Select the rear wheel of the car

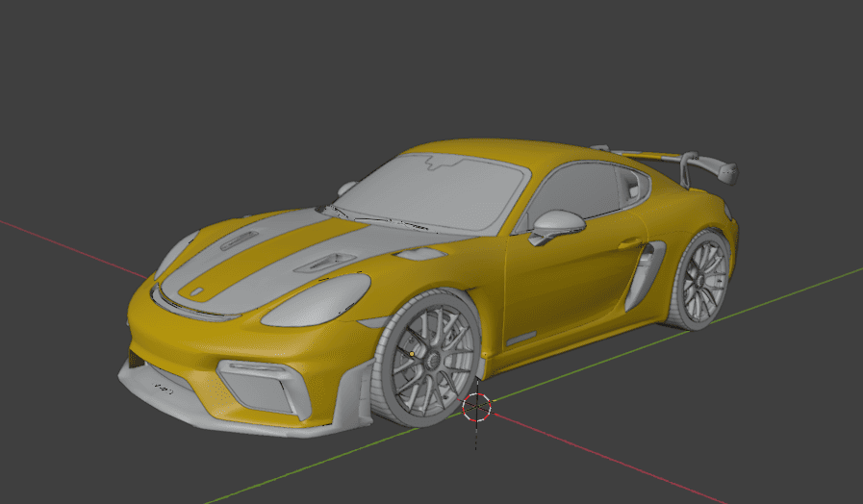698,280
